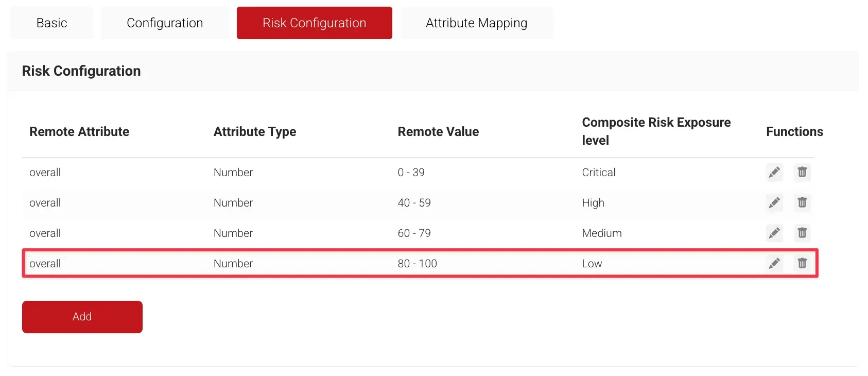Edit the High 40 - 59 row

[x=774, y=202]
